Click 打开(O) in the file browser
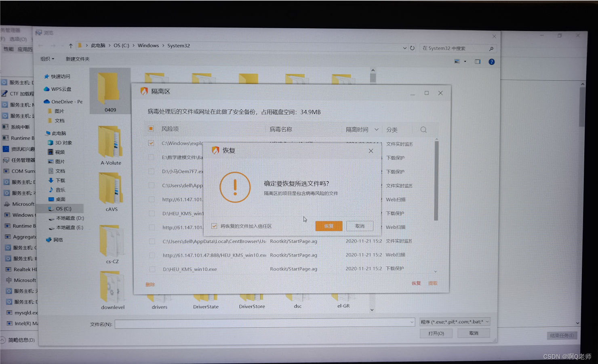598x364 pixels. pos(436,333)
